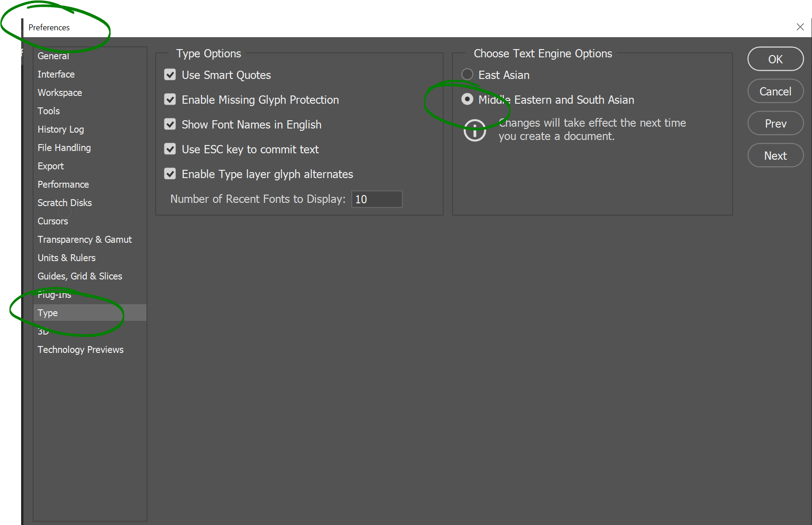This screenshot has height=525, width=812.
Task: Disable Enable Missing Glyph Protection
Action: (x=170, y=100)
